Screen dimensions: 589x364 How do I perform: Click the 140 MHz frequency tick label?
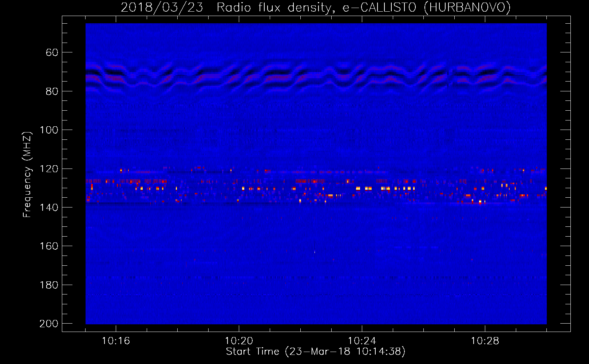coord(49,207)
